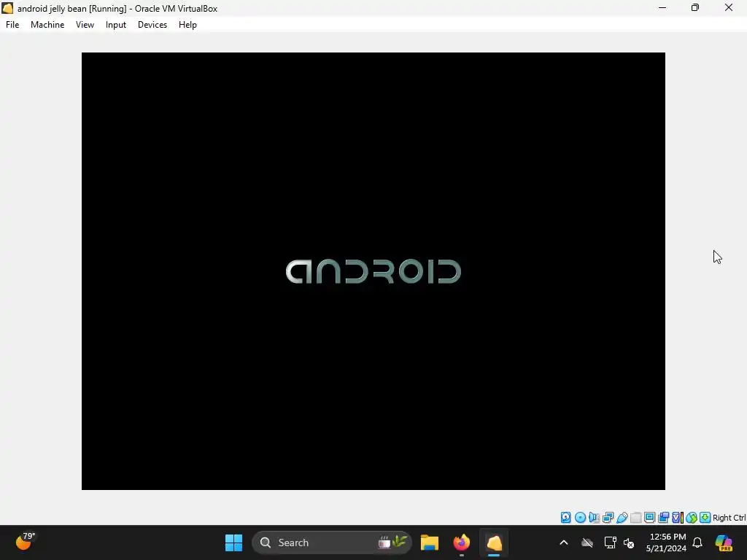Click the Right Ctrl host key label

[729, 518]
